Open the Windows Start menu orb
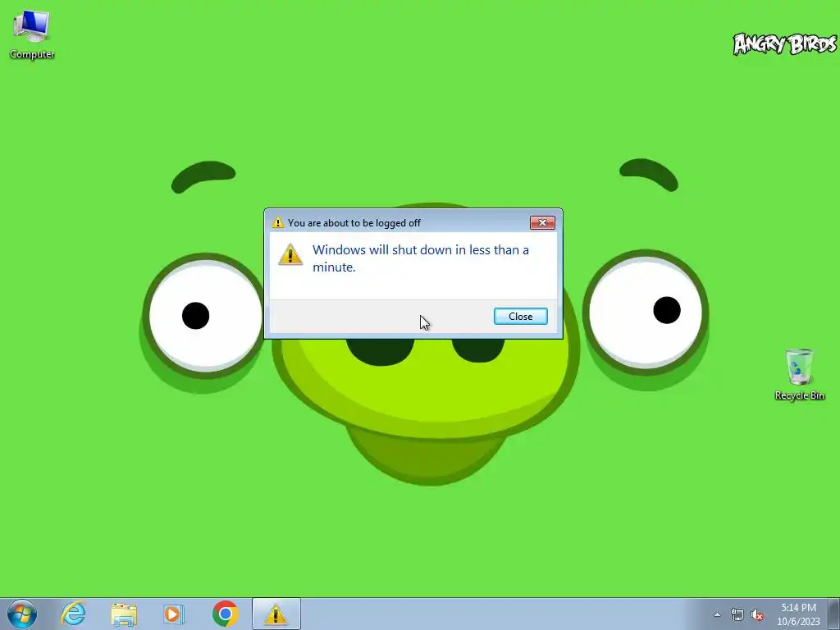This screenshot has width=840, height=630. tap(22, 614)
